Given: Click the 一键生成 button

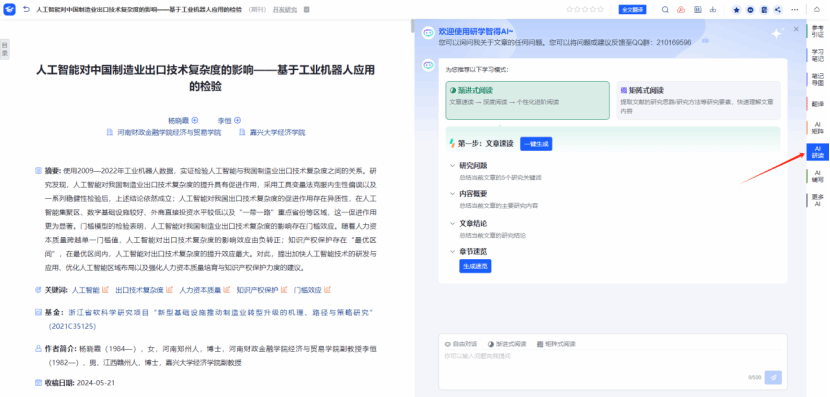Looking at the screenshot, I should 536,143.
